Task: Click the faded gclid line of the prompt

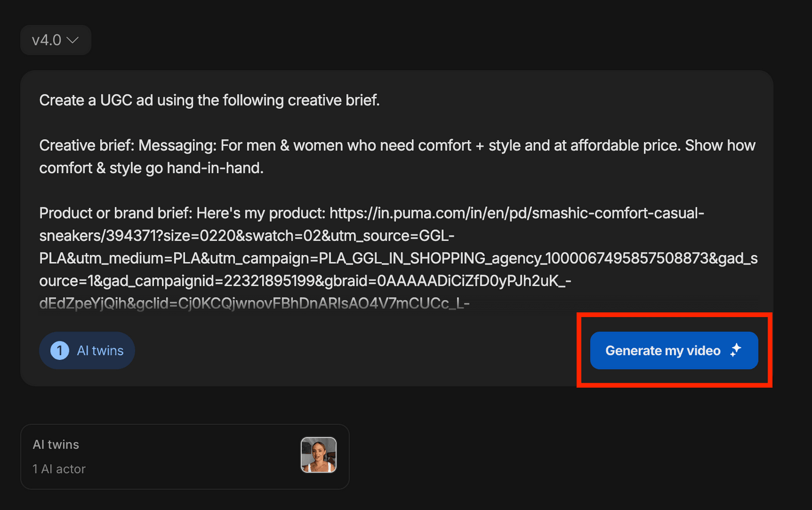Action: (254, 303)
